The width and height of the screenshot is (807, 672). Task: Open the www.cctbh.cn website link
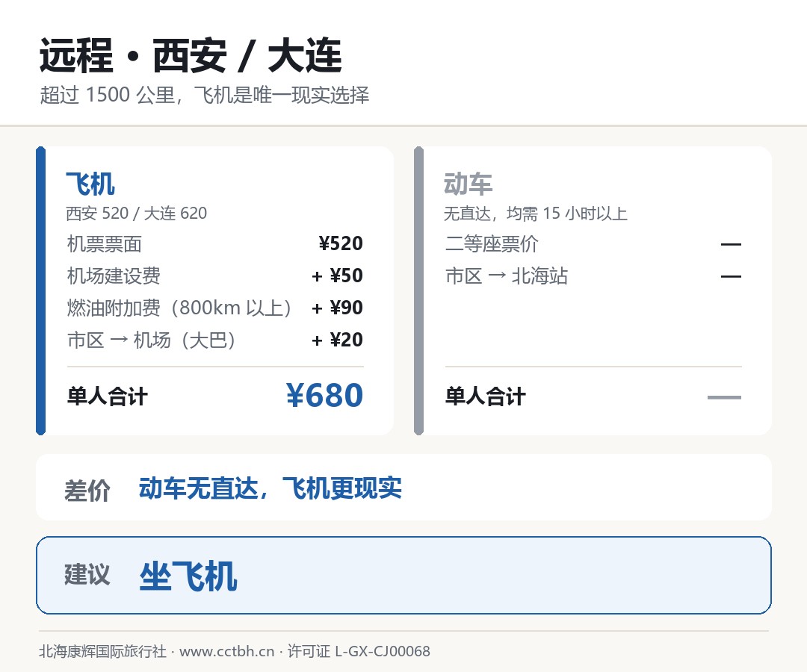[227, 651]
